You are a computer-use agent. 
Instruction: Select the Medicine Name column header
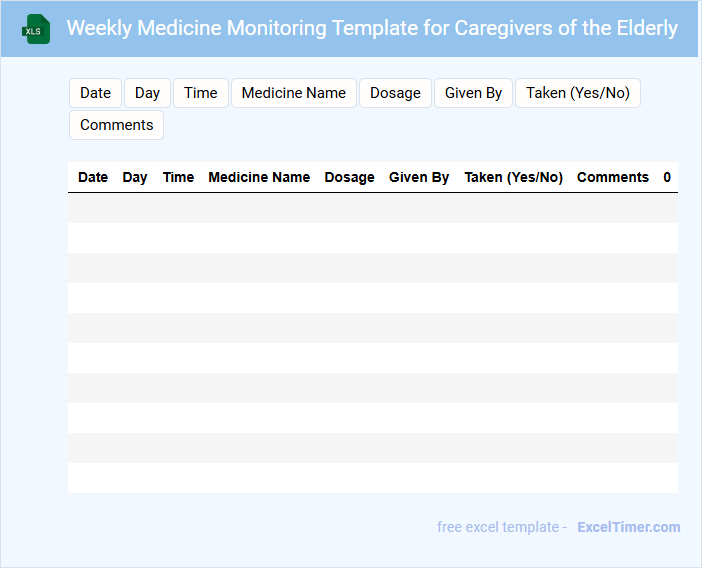259,177
